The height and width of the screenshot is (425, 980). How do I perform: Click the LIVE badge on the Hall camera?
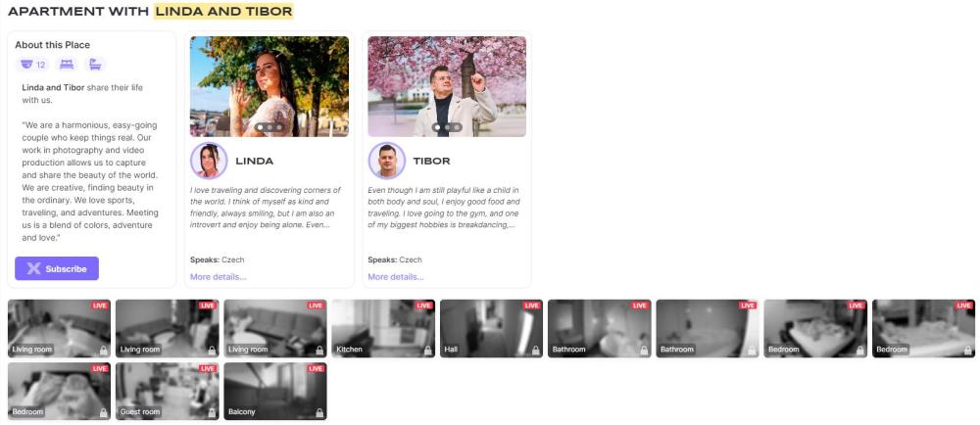click(x=532, y=306)
